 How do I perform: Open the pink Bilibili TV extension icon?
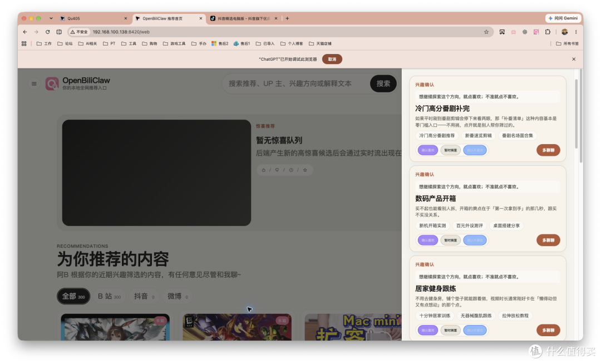click(514, 32)
